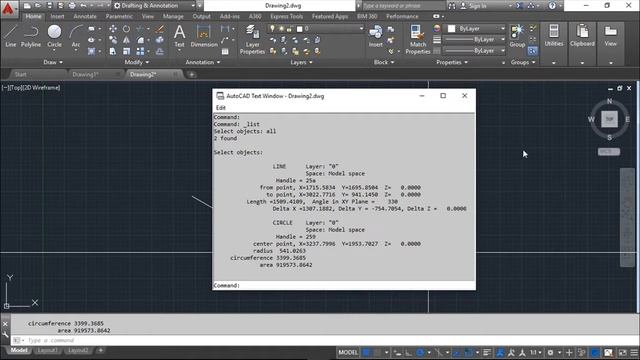Toggle layer on/off lightbulb in layer dropdown
The height and width of the screenshot is (360, 640).
pyautogui.click(x=272, y=29)
